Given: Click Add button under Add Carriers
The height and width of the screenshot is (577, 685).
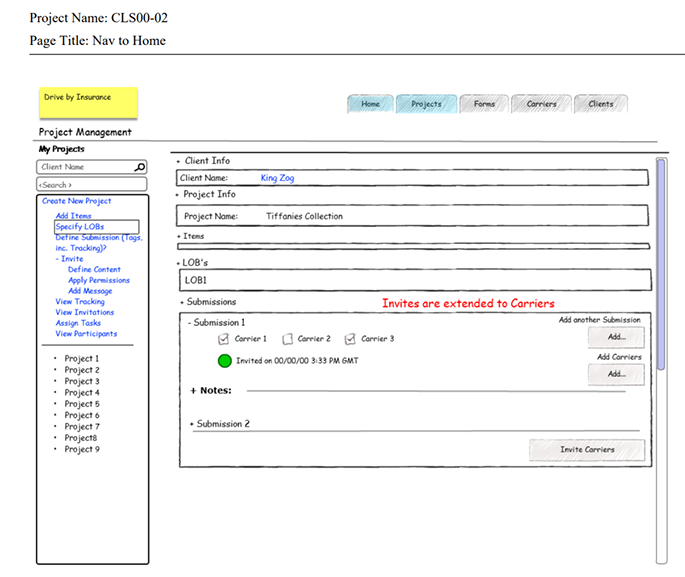Looking at the screenshot, I should (617, 374).
